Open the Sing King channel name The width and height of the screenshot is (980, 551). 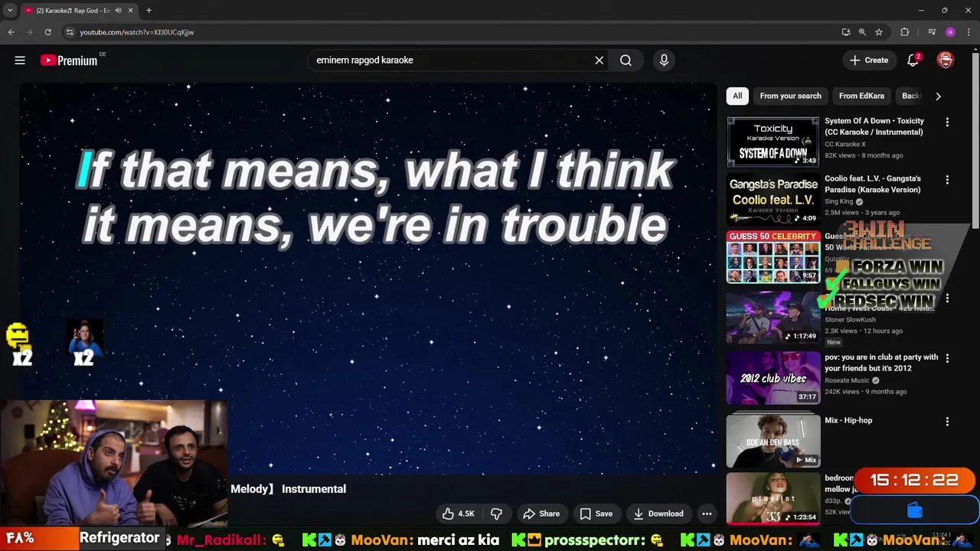838,201
